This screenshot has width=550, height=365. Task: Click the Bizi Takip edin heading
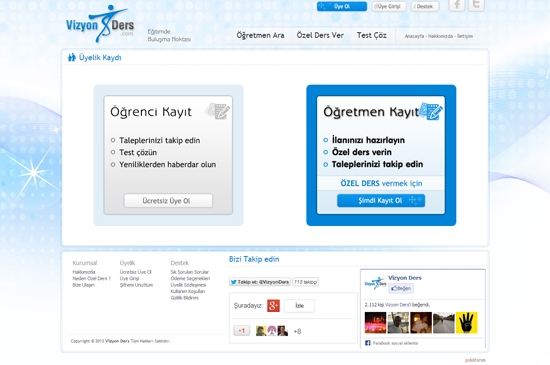tap(254, 259)
